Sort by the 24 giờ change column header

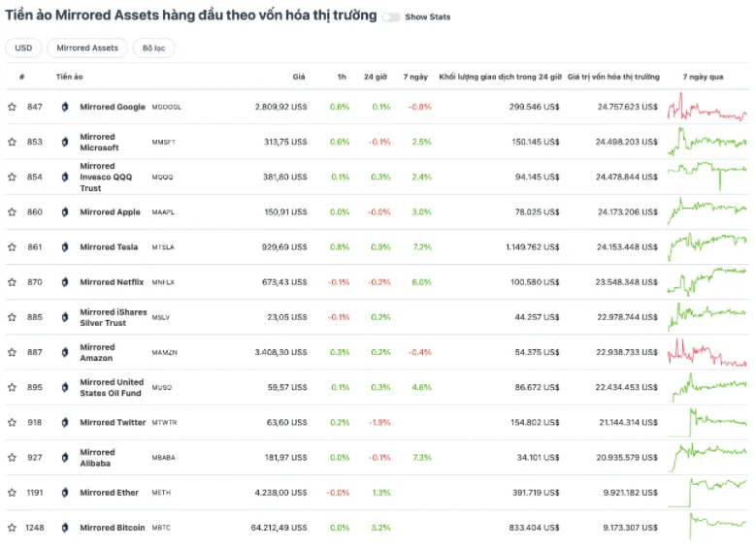[376, 77]
